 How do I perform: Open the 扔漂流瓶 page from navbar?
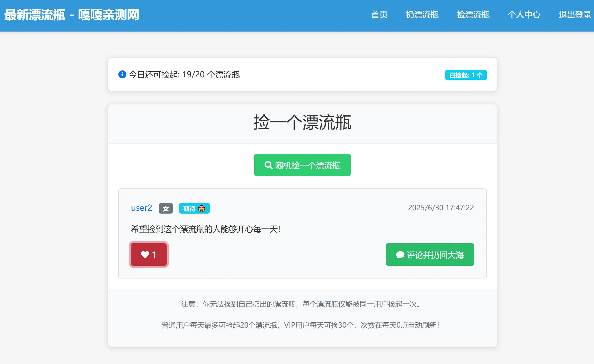click(422, 15)
